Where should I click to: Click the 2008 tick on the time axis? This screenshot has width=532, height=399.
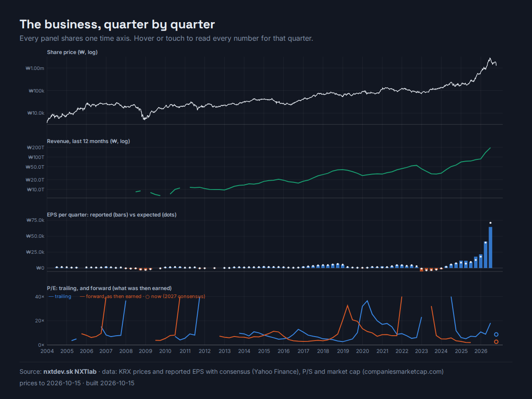pyautogui.click(x=126, y=351)
